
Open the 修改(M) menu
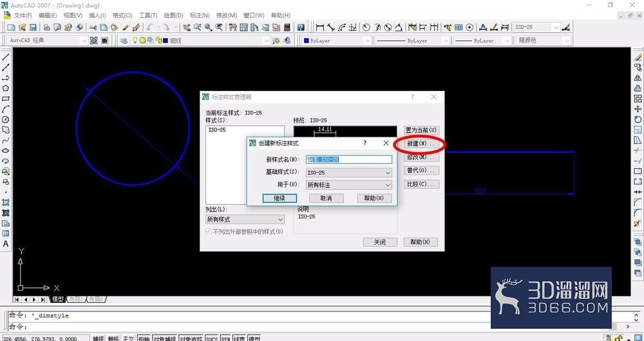click(226, 15)
